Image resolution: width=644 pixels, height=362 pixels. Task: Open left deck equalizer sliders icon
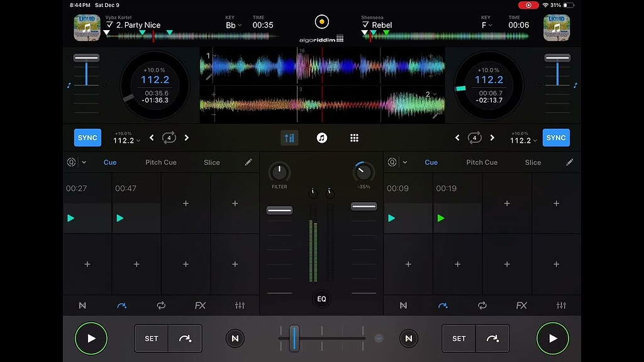(x=240, y=305)
